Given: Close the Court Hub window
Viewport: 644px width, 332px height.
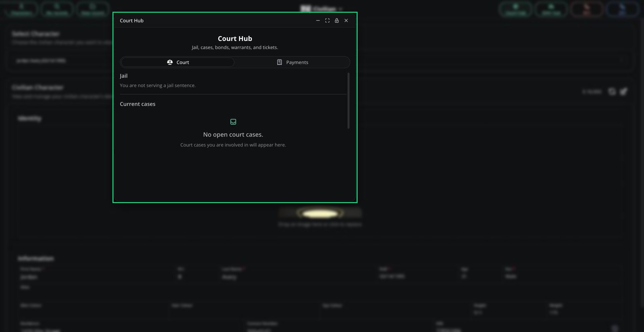Looking at the screenshot, I should tap(346, 20).
